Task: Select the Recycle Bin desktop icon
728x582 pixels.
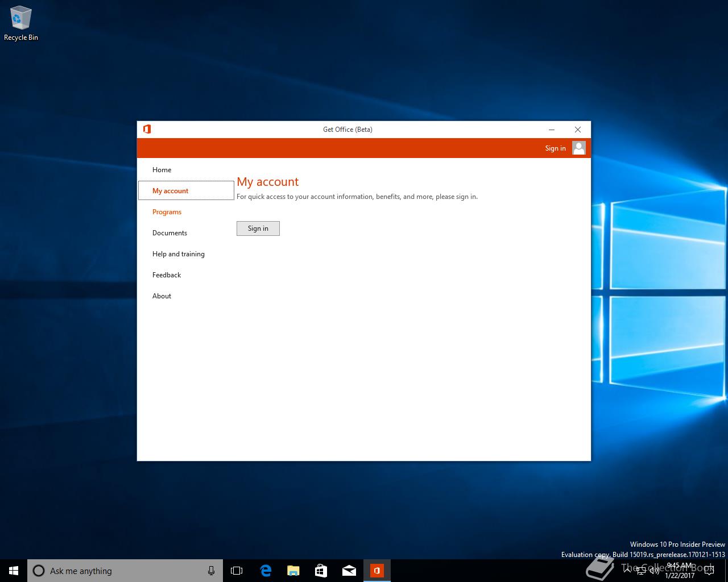Action: 21,23
